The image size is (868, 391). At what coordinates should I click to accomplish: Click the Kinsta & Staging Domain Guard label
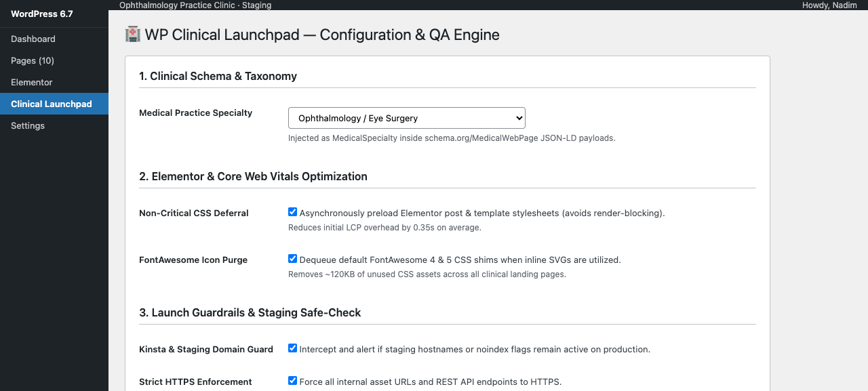pos(206,349)
